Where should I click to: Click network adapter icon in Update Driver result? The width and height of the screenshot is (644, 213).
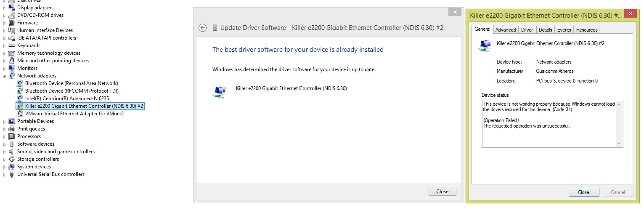(x=219, y=92)
